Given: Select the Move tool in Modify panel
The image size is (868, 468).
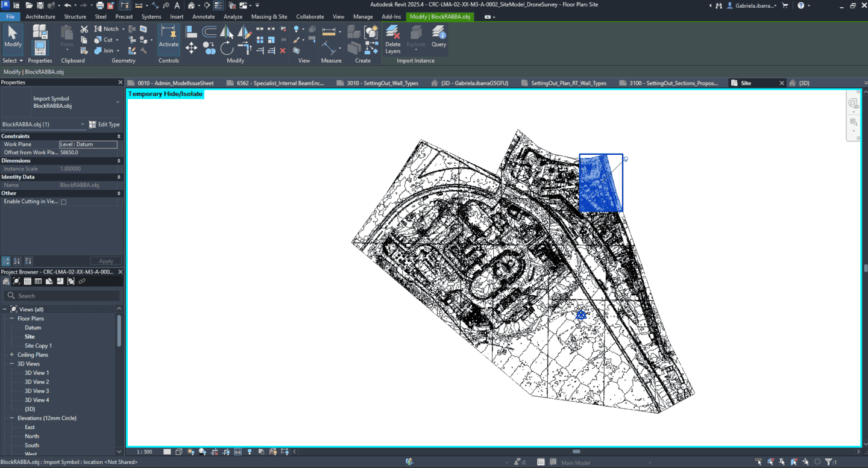Looking at the screenshot, I should [x=192, y=48].
